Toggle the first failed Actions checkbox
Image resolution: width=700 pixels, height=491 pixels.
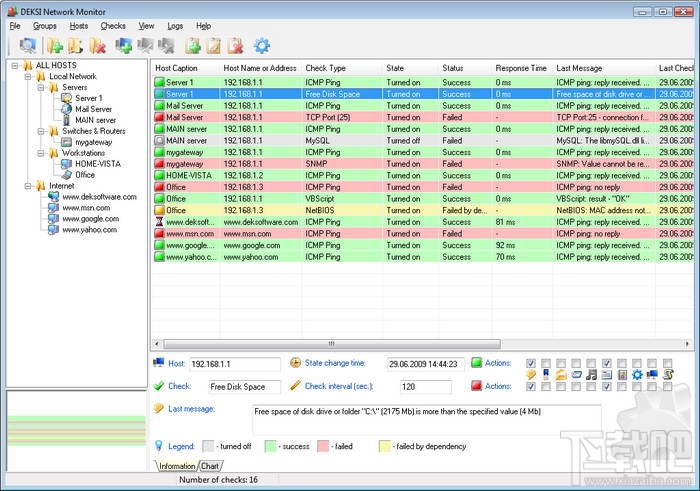[x=532, y=386]
